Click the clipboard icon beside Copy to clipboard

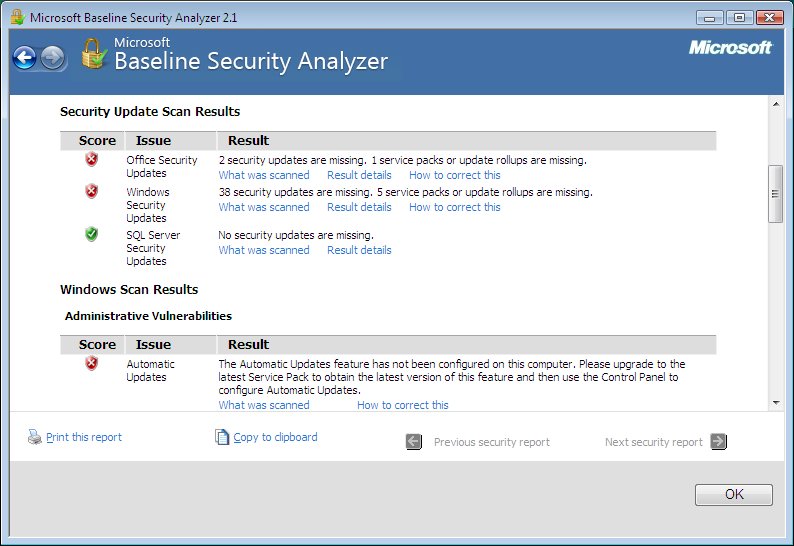coord(222,437)
